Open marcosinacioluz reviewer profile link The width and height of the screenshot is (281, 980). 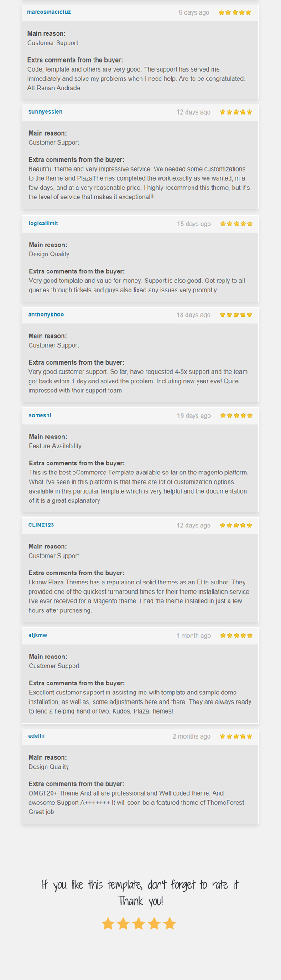(49, 12)
